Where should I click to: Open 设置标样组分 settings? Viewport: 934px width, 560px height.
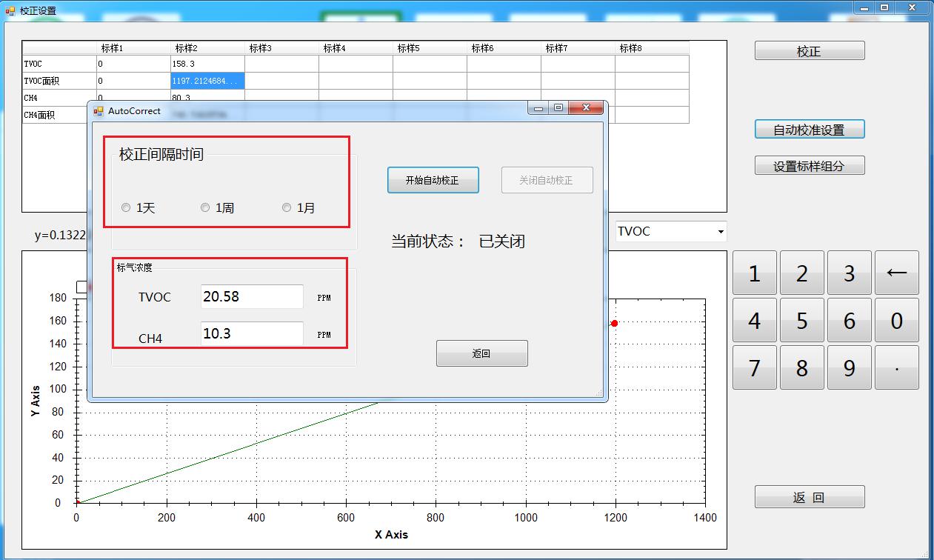tap(809, 166)
